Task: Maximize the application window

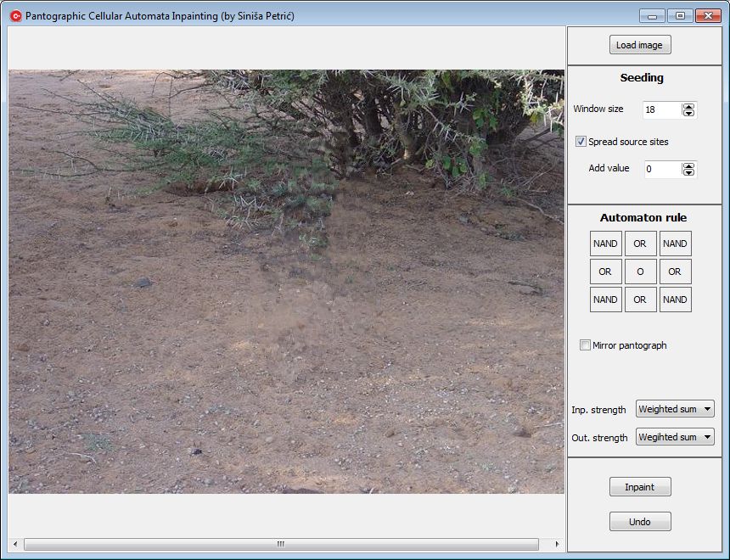Action: (x=680, y=16)
